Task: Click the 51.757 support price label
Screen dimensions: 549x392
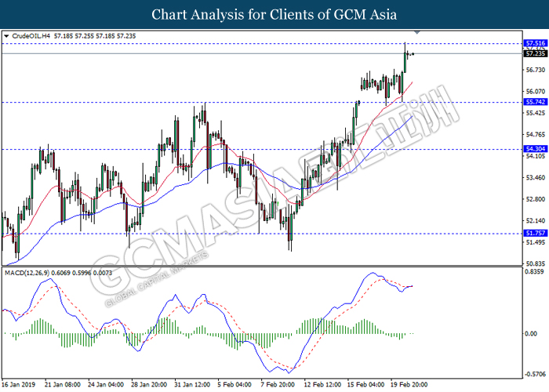Action: point(536,233)
